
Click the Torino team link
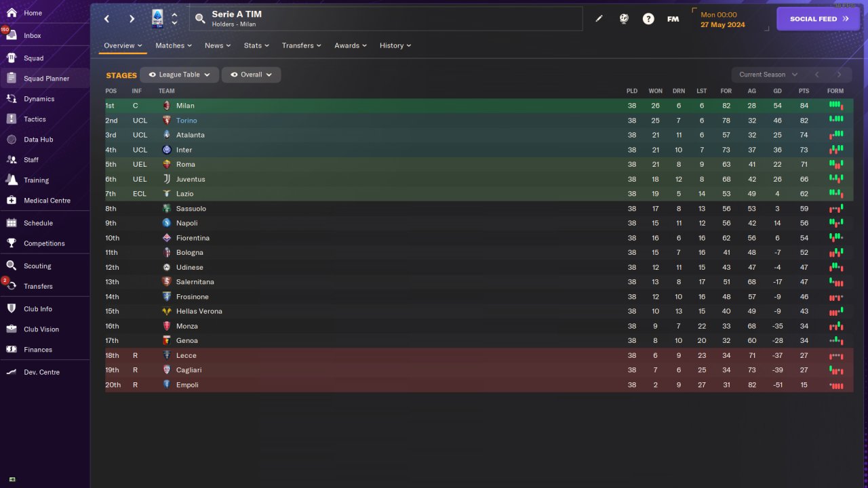point(186,121)
